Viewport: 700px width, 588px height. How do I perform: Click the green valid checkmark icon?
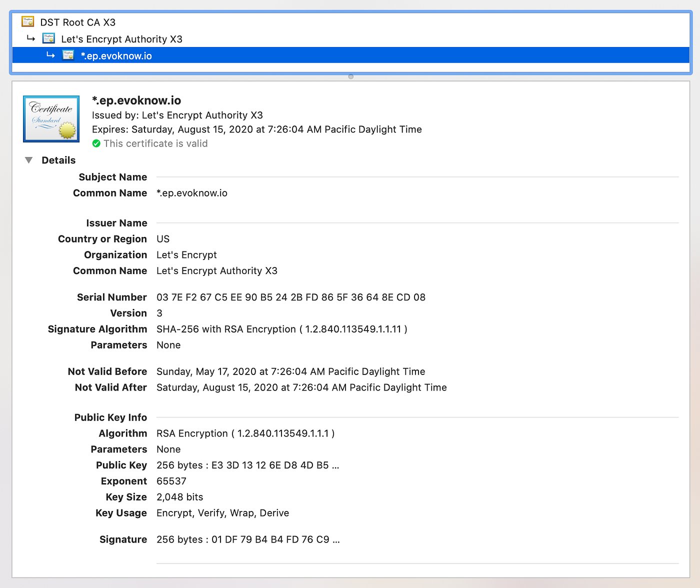point(96,143)
